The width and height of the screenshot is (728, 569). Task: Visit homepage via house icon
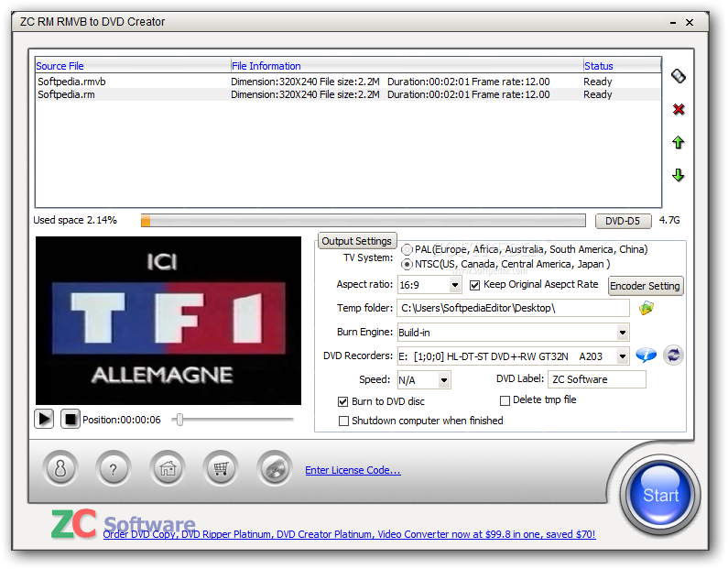168,468
